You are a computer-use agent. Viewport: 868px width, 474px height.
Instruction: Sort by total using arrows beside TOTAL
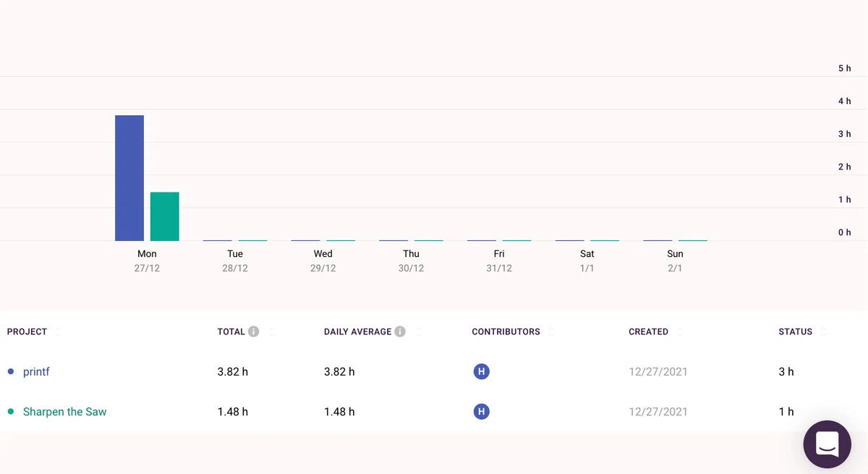(273, 331)
